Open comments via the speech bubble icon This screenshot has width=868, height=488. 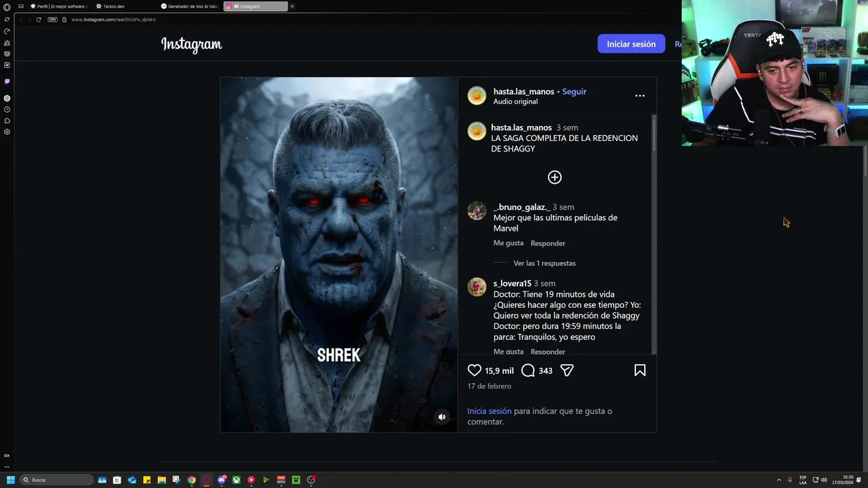[x=528, y=371]
